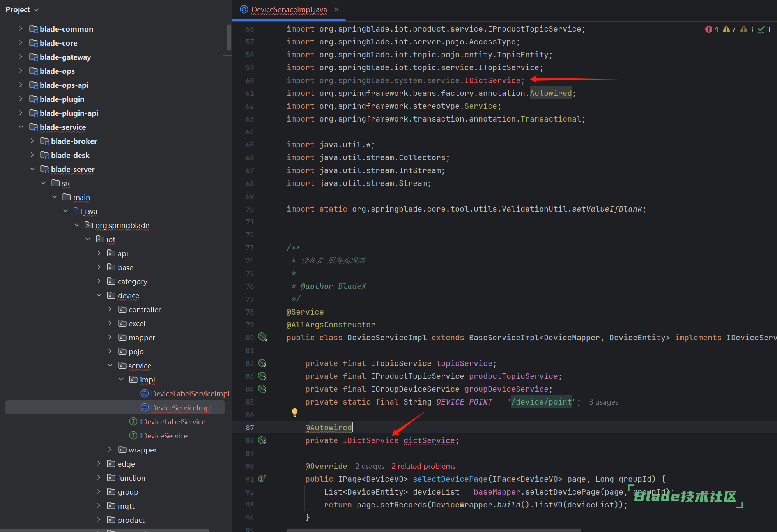Collapse the impl package

pos(121,380)
